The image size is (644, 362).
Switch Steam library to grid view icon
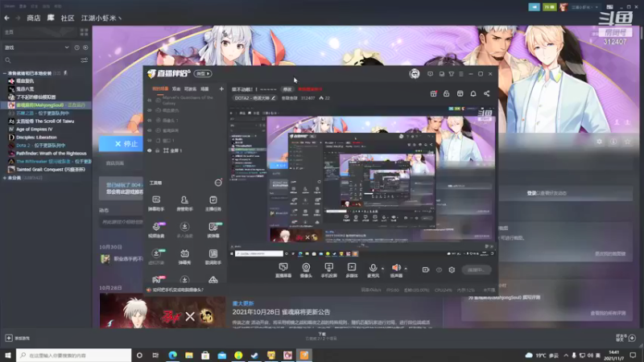point(85,32)
